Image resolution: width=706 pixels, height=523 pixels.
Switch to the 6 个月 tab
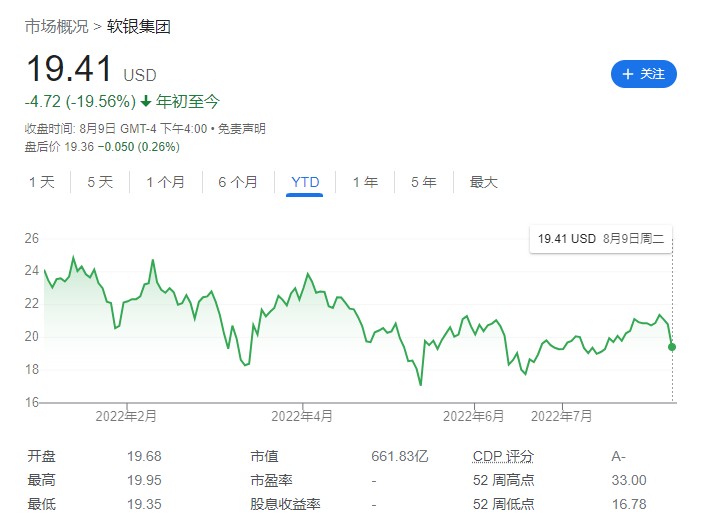237,182
